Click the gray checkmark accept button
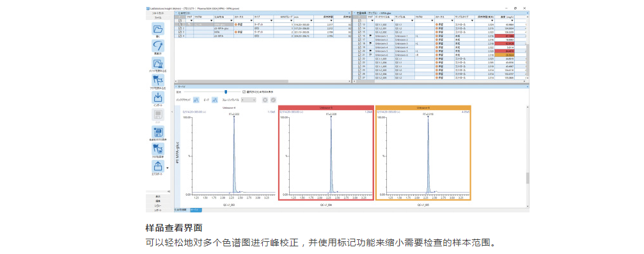 click(x=273, y=99)
